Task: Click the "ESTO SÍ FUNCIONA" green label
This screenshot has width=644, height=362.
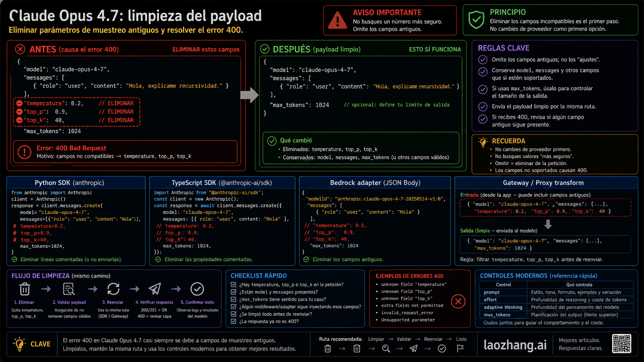Action: (435, 50)
